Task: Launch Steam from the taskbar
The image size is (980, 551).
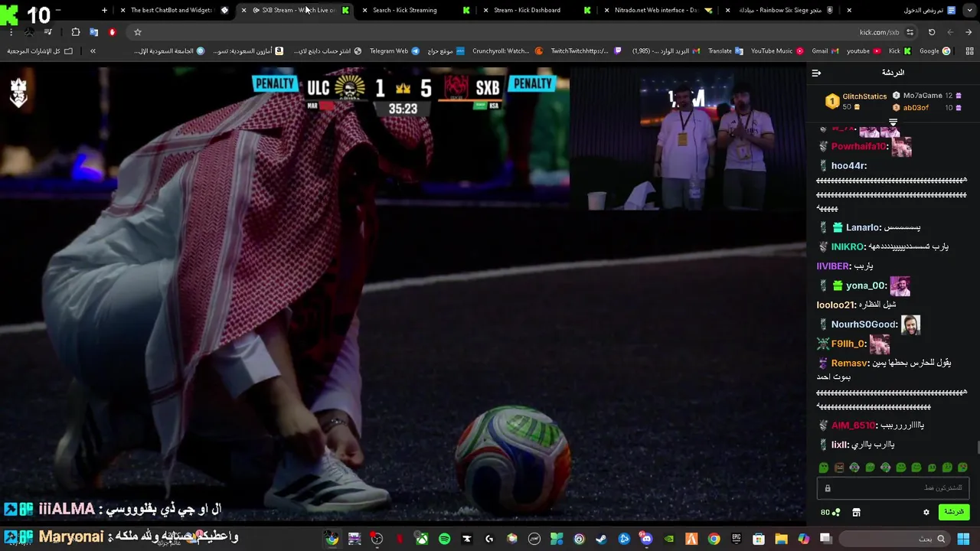Action: pos(601,539)
